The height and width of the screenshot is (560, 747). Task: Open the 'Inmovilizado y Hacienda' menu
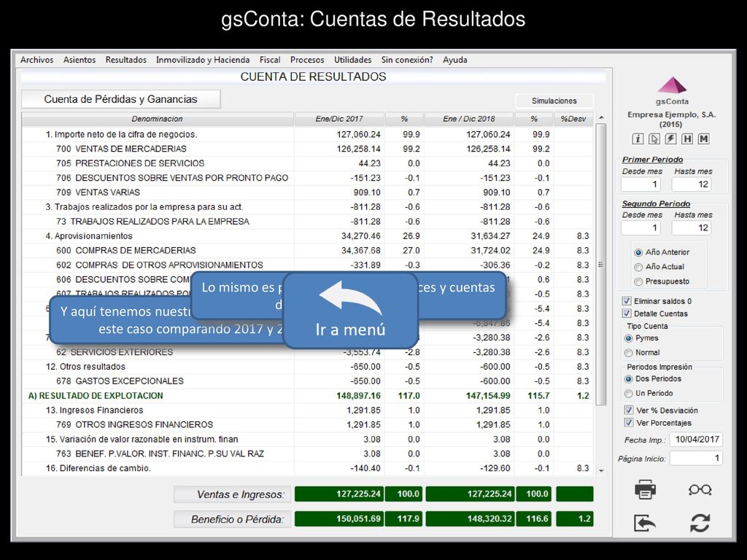coord(203,60)
